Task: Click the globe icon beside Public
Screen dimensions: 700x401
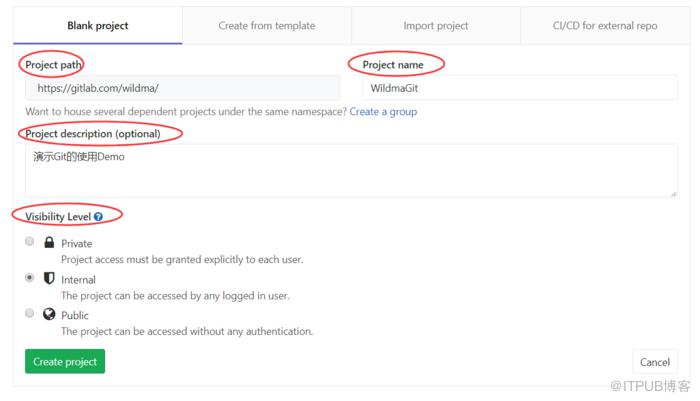Action: pyautogui.click(x=49, y=314)
